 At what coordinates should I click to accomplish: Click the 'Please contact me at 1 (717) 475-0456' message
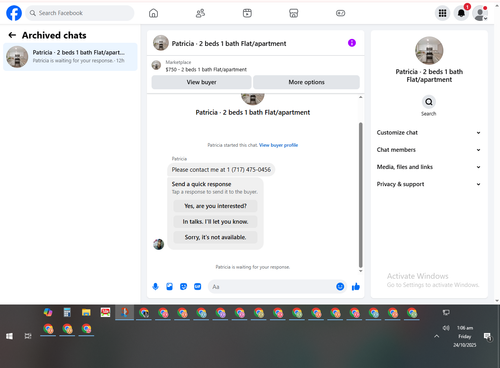tap(221, 170)
